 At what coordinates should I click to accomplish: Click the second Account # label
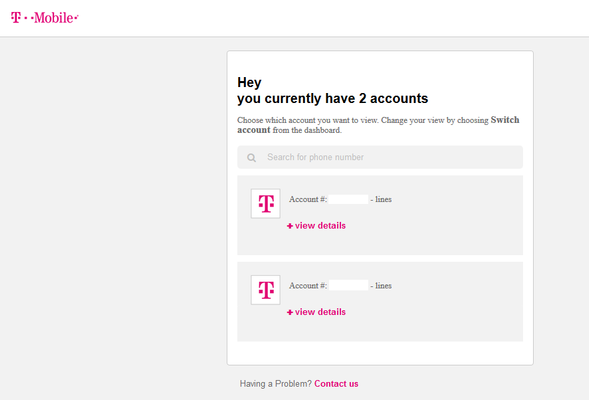point(308,286)
